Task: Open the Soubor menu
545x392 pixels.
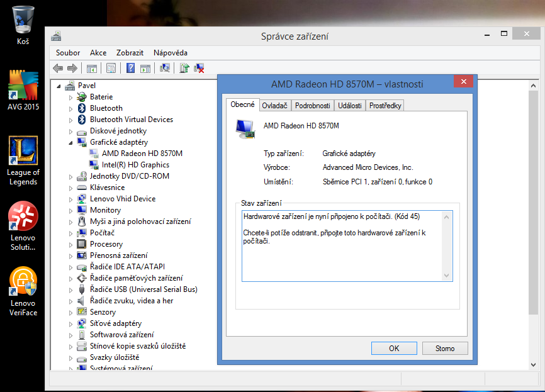Action: click(68, 52)
